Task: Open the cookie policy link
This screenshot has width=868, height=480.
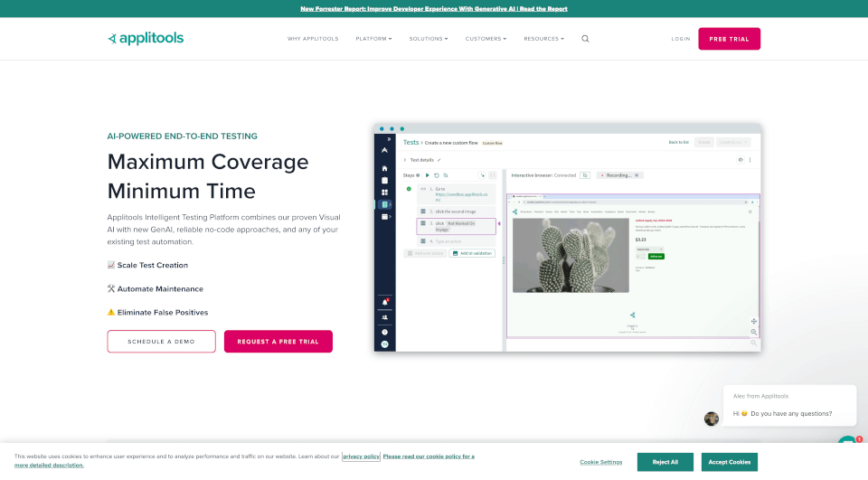Action: (428, 456)
